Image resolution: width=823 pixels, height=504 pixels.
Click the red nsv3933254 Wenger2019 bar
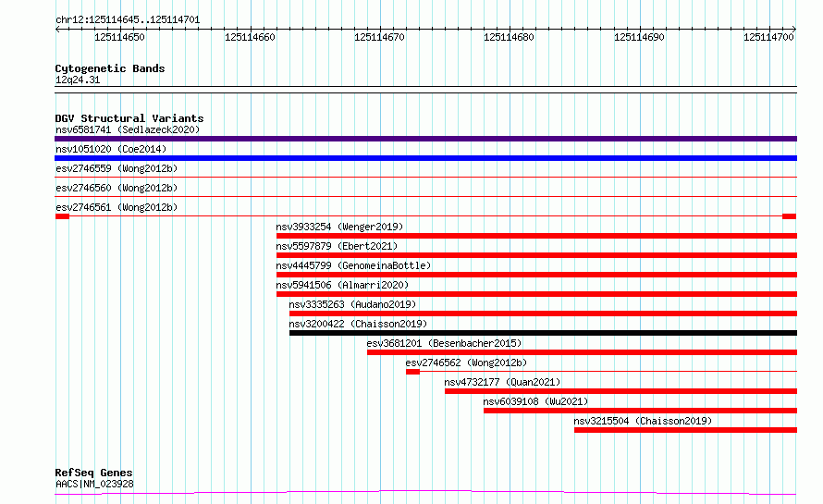[x=536, y=236]
